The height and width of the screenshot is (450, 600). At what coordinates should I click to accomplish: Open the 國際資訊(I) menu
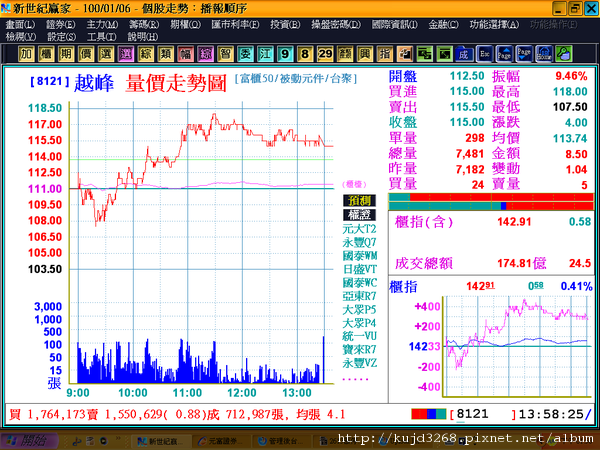tap(395, 24)
